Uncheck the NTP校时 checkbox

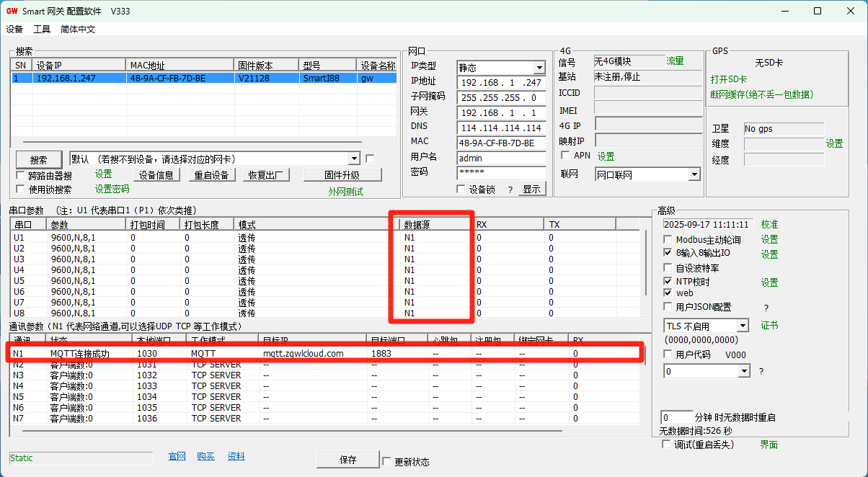point(668,282)
